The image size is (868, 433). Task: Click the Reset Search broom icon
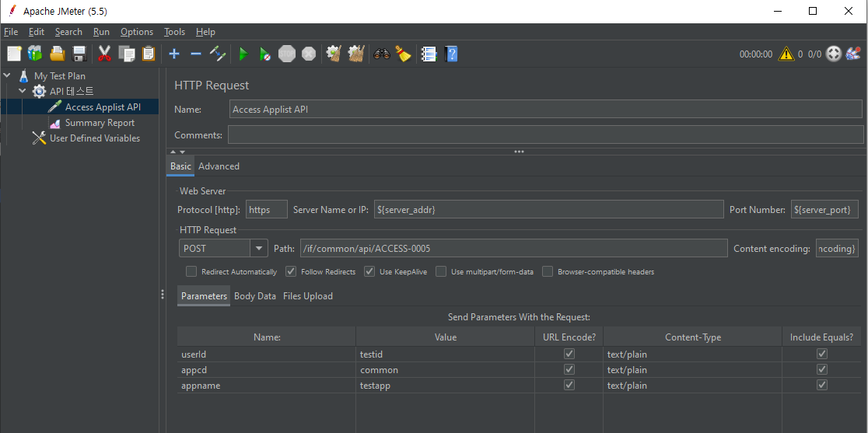404,54
